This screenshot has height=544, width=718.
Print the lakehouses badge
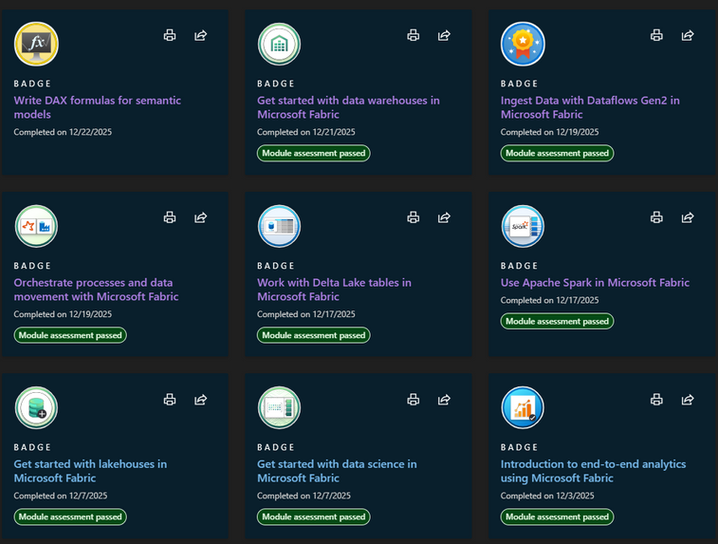coord(170,399)
